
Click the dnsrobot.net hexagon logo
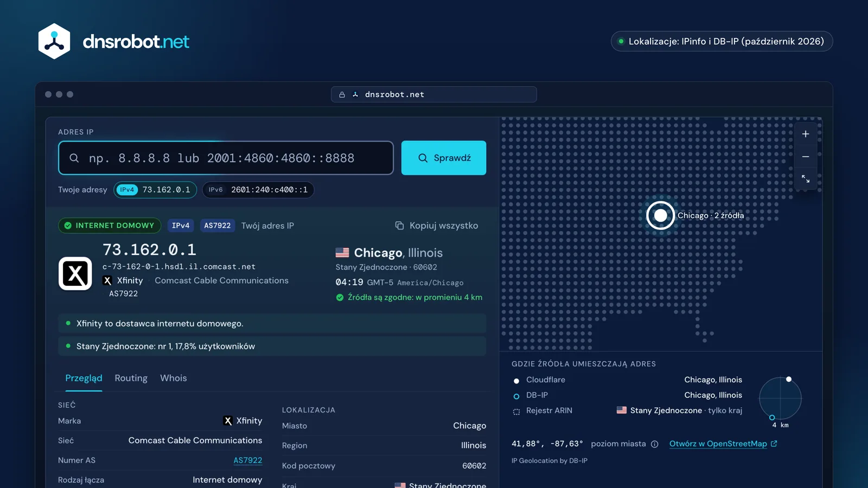(x=54, y=41)
